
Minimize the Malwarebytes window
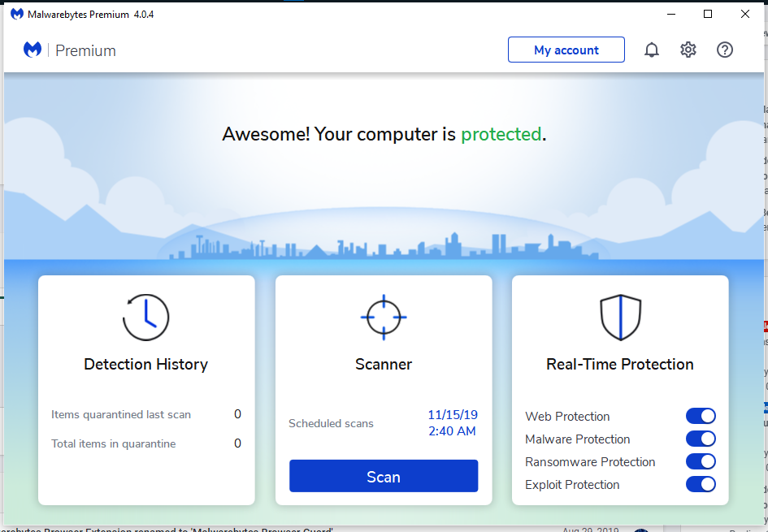671,14
